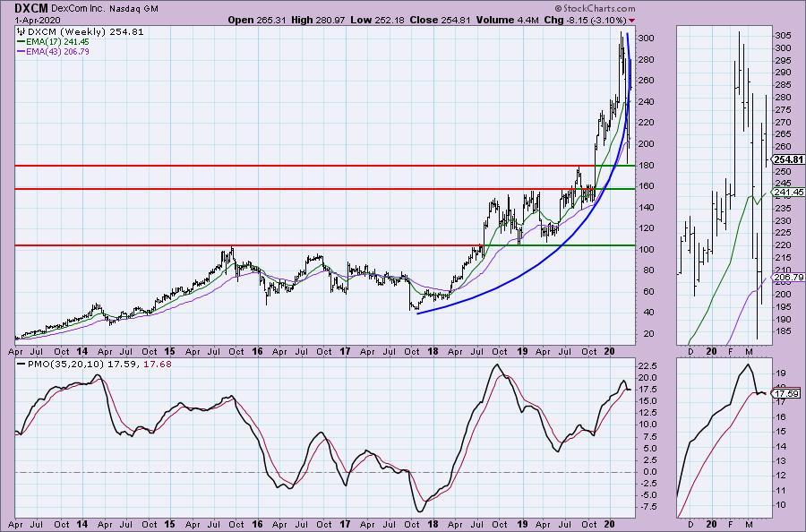Click the boxed 17.59 PMO axis tag
Screen dimensions: 806x532
click(x=786, y=394)
